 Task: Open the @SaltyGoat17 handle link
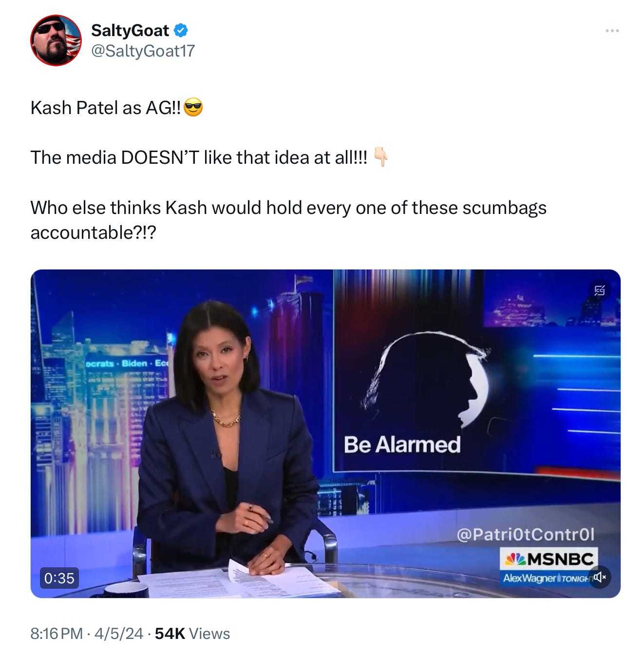(x=143, y=51)
